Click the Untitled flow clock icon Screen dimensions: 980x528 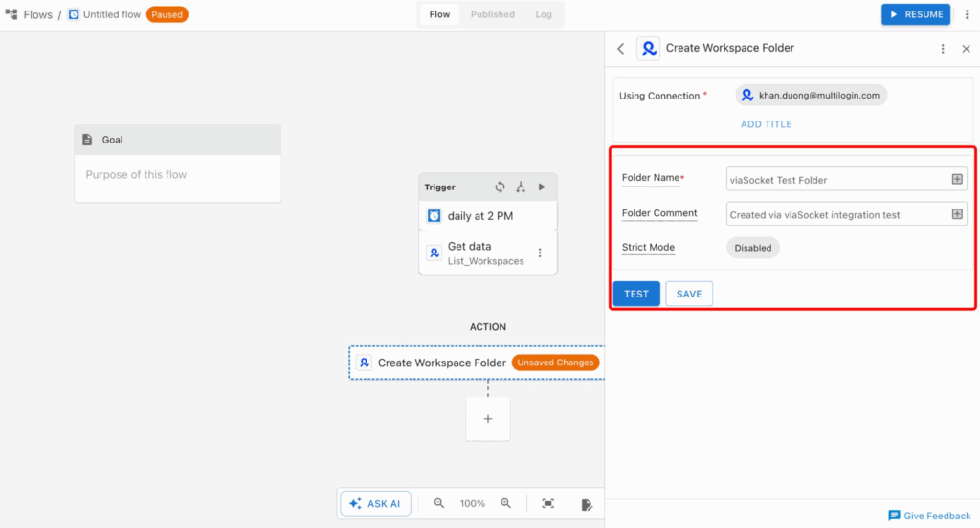pyautogui.click(x=74, y=14)
